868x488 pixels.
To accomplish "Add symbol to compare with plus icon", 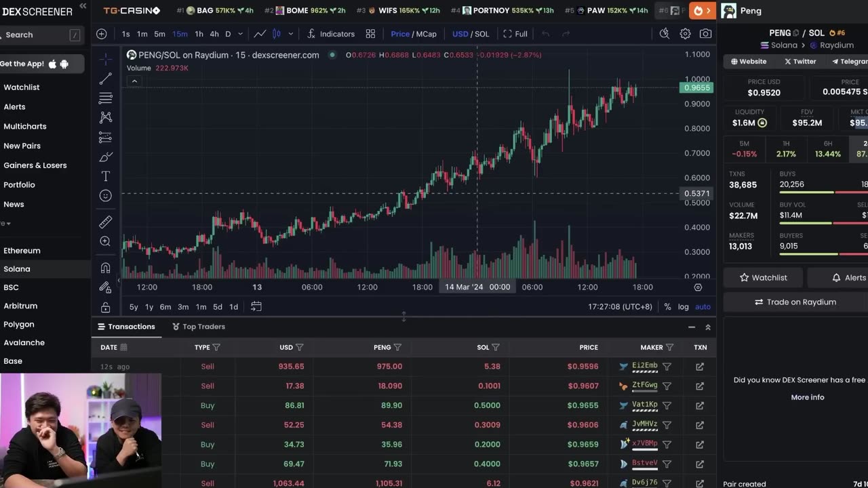I will 102,34.
